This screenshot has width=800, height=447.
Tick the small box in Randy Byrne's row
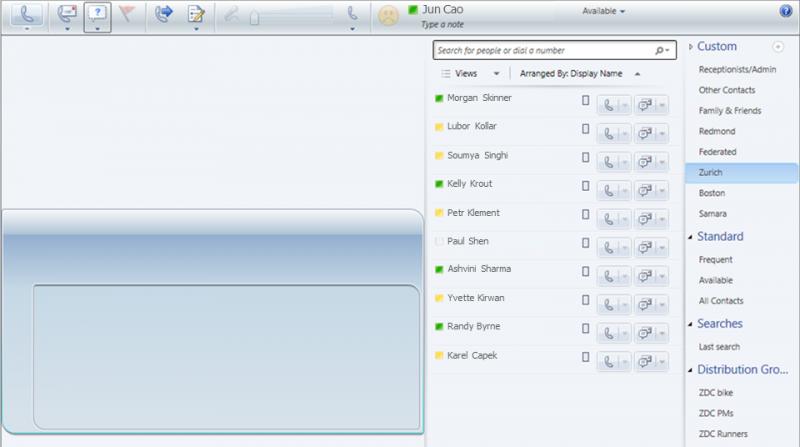[x=586, y=329]
